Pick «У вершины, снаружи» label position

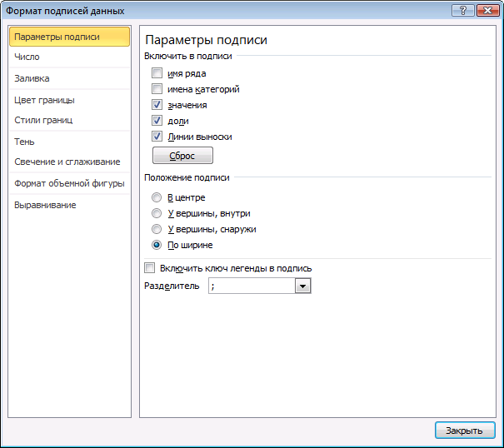(x=157, y=229)
